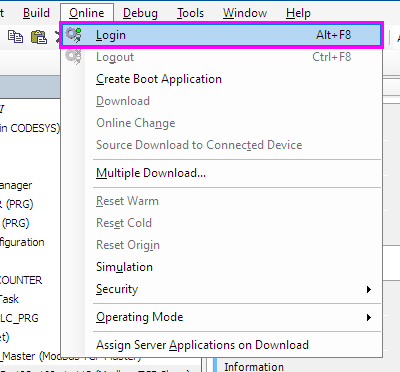Viewport: 400px width, 372px height.
Task: Select the Download menu entry
Action: 221,101
